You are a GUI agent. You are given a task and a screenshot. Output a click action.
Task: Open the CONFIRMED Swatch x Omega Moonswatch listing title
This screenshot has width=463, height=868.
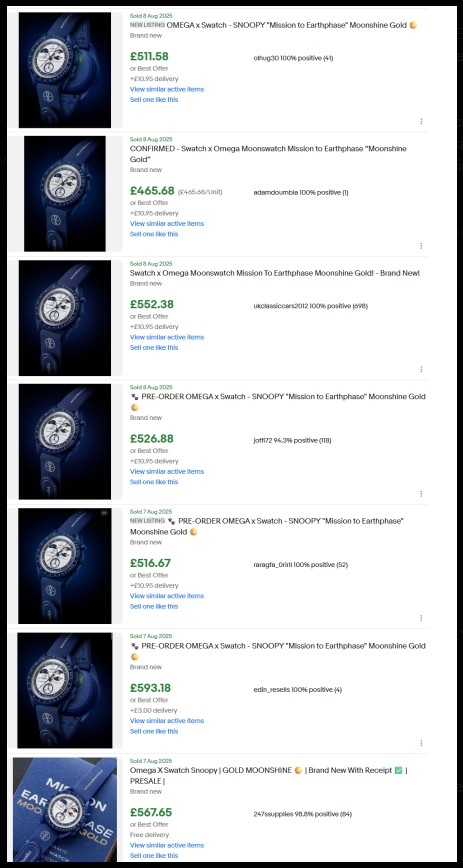click(268, 154)
